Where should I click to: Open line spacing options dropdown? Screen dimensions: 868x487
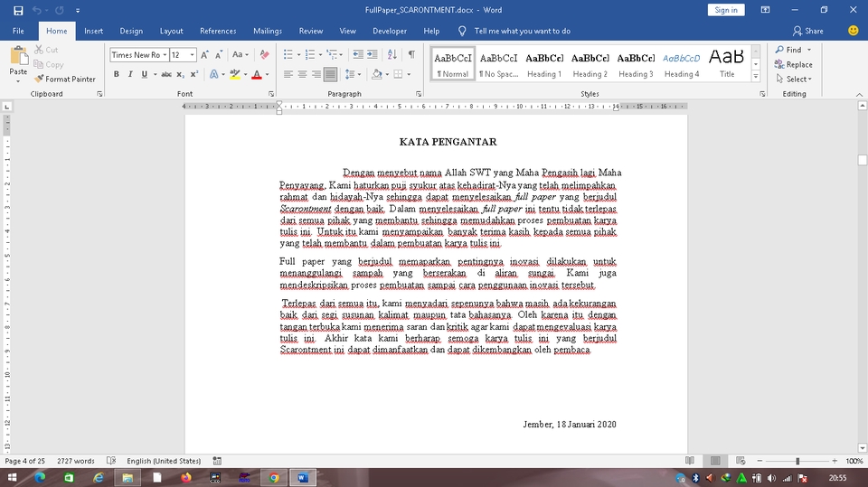(x=353, y=74)
